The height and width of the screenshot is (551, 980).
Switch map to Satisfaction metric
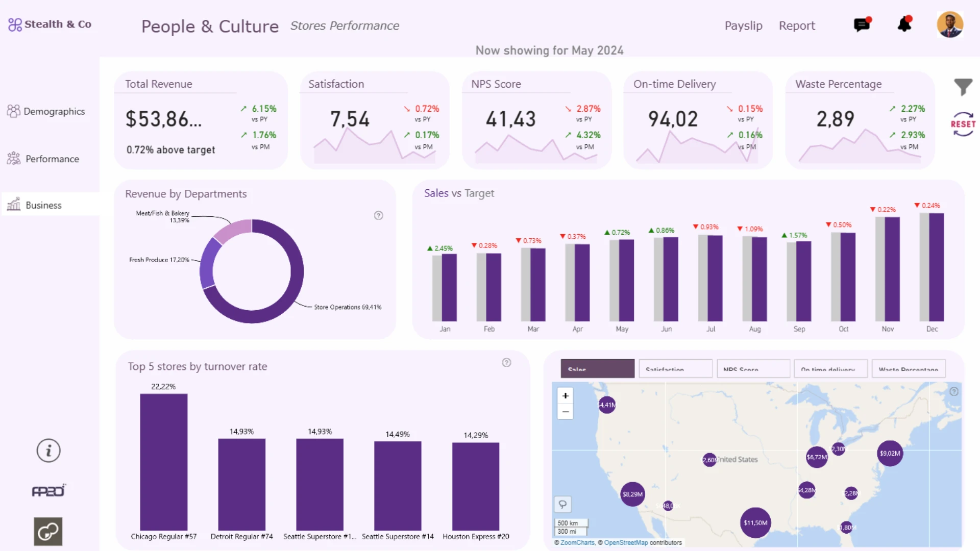[675, 368]
